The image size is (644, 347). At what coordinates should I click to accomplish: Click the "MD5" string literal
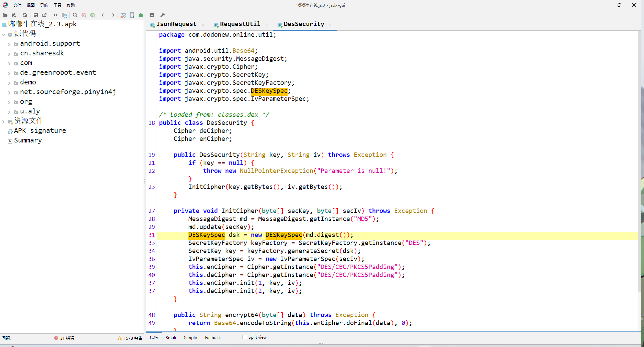pyautogui.click(x=363, y=219)
